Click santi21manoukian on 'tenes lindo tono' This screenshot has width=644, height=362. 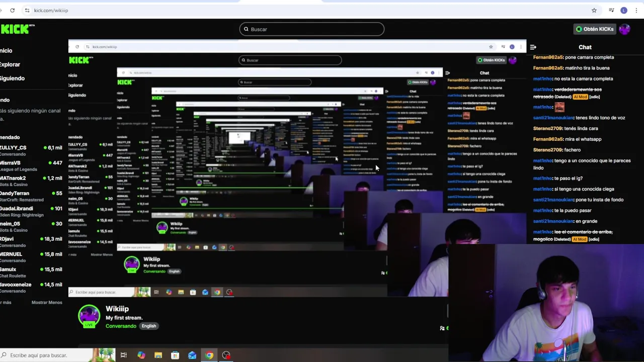553,118
